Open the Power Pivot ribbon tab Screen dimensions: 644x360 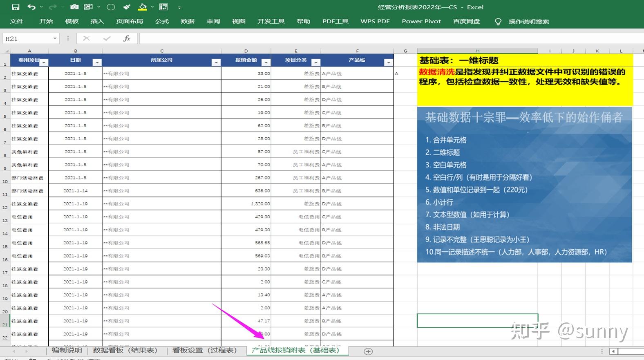click(421, 21)
